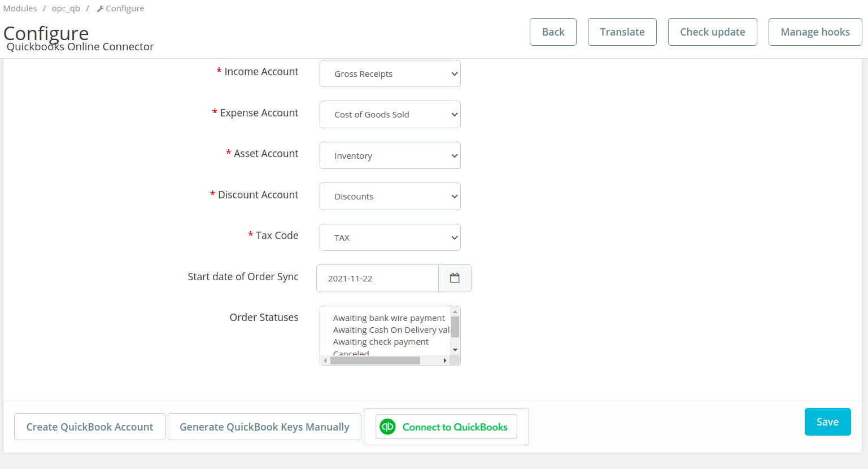Screen dimensions: 868x469
Task: Click the Order Statuses horizontal scroll-left arrow
Action: coord(325,361)
